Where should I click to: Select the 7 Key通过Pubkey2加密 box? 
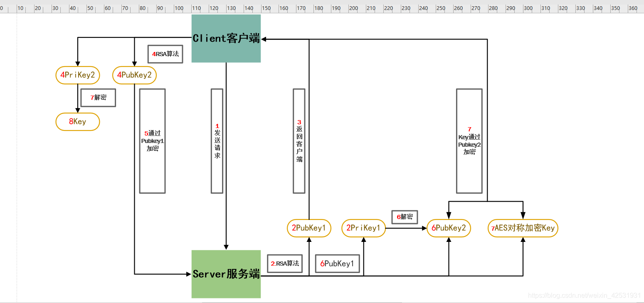pyautogui.click(x=469, y=141)
